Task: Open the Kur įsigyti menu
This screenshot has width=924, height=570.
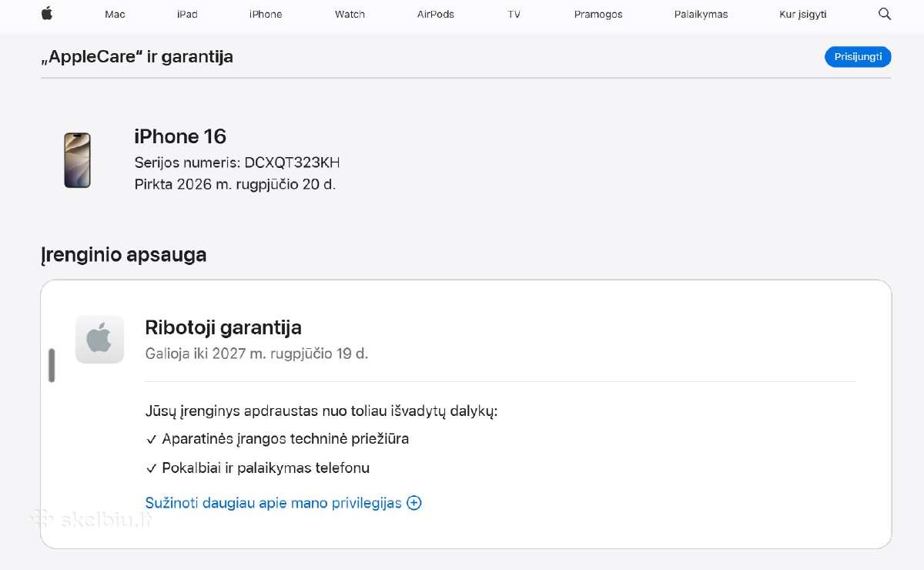Action: [x=803, y=15]
